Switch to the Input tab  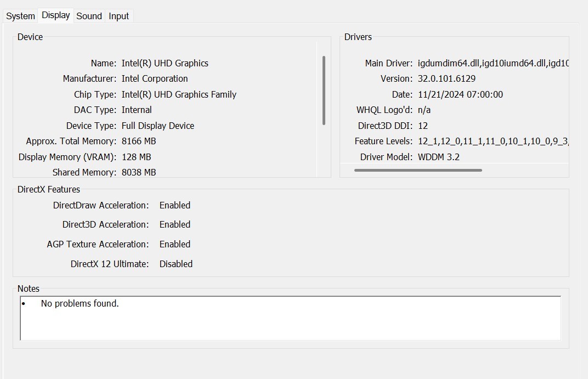118,16
